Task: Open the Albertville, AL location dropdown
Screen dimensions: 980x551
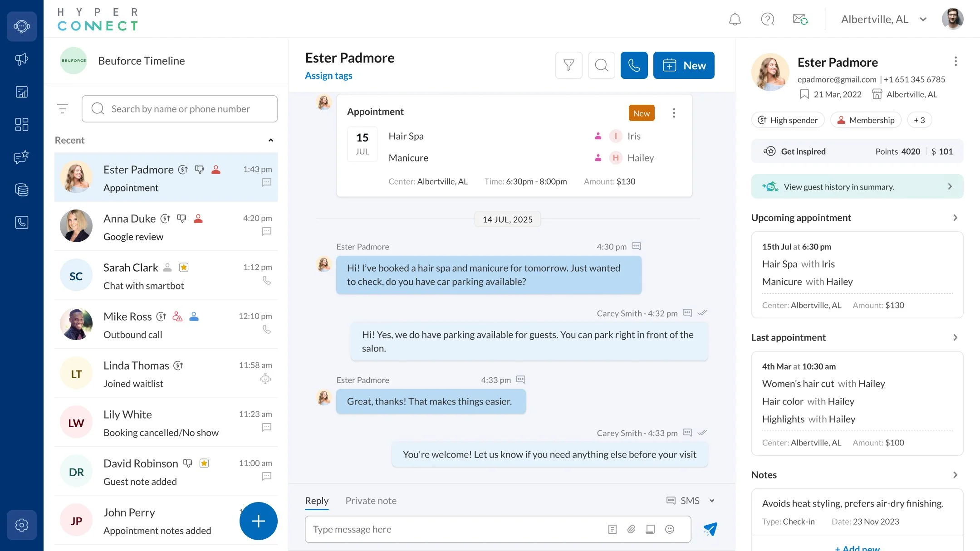Action: [x=882, y=19]
